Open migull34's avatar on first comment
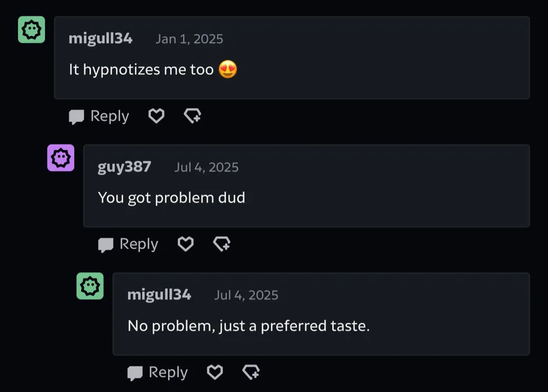The width and height of the screenshot is (548, 392). click(x=32, y=30)
